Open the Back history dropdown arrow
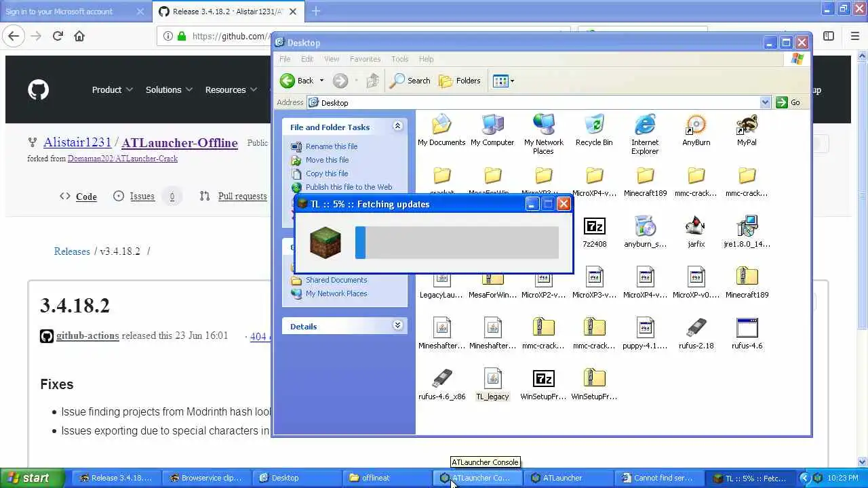 point(321,81)
